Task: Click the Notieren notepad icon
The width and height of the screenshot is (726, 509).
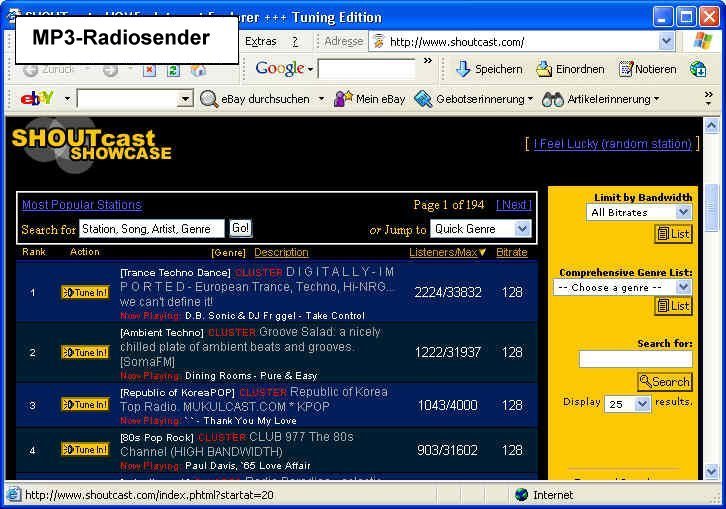Action: [626, 69]
